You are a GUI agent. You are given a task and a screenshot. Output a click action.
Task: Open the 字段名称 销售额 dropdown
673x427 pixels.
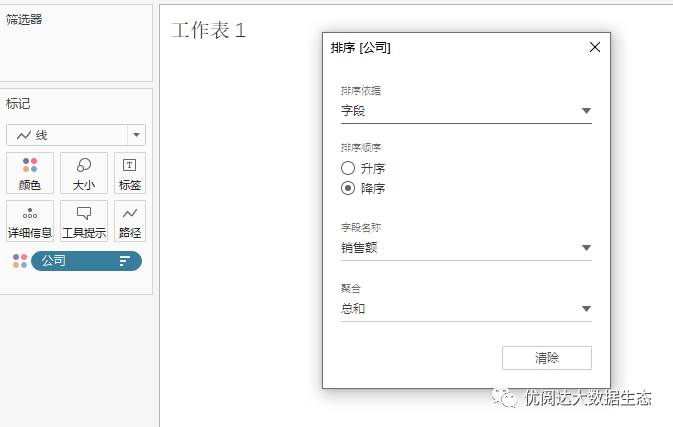466,248
